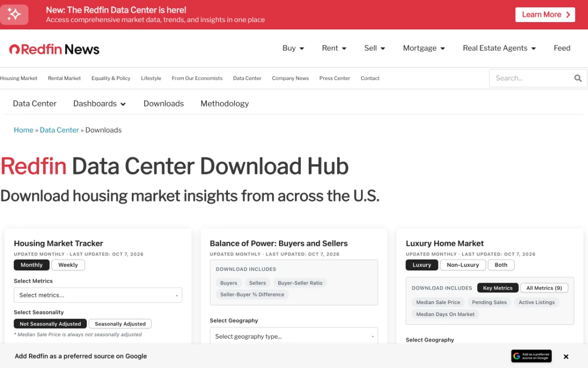588x368 pixels.
Task: Open the Contact page
Action: click(x=370, y=78)
